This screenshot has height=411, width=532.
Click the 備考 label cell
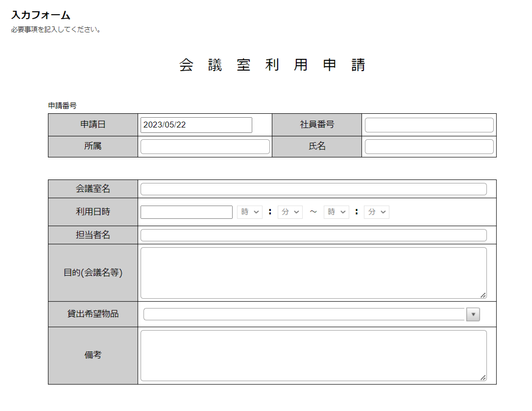93,356
